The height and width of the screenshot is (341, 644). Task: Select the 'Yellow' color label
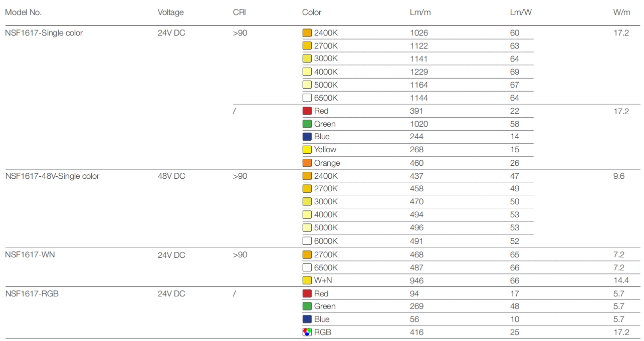pyautogui.click(x=325, y=150)
